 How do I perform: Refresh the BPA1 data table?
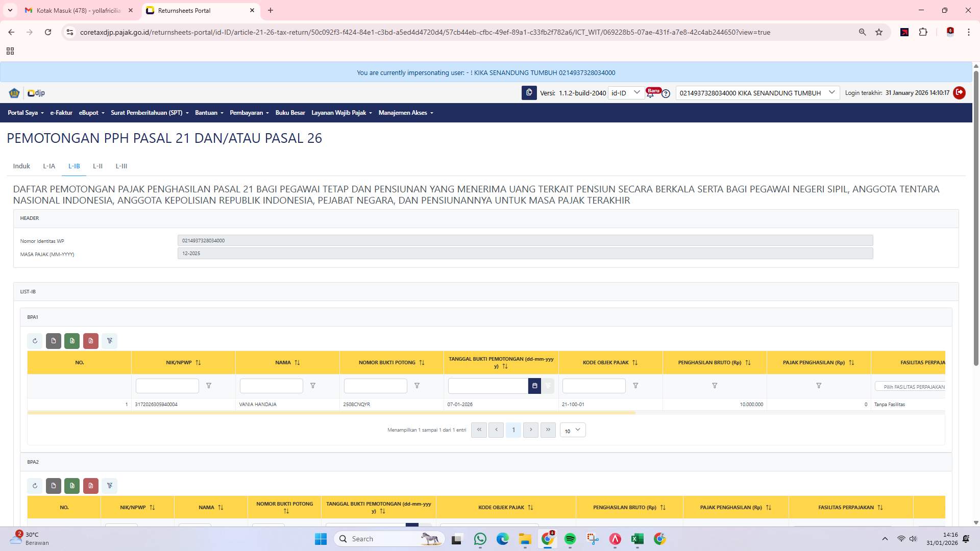point(35,341)
